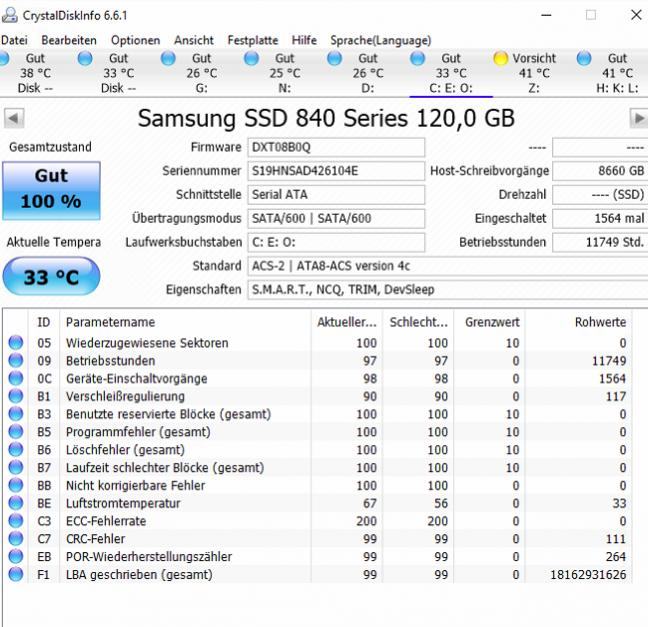Click blue status orb of H: K: L:
Viewport: 648px width, 627px height.
click(x=584, y=58)
